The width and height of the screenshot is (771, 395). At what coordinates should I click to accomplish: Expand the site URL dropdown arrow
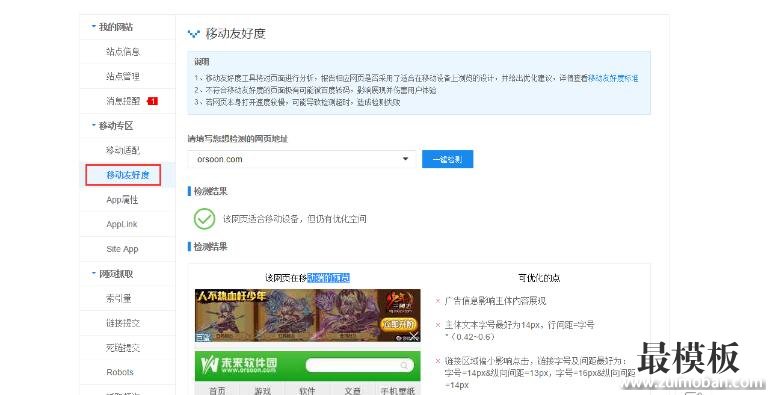[406, 159]
